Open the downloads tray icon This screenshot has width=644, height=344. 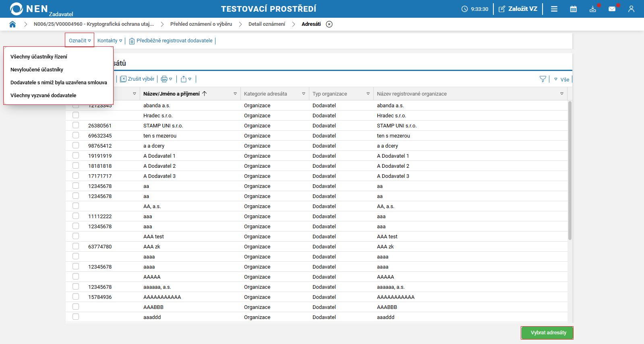[592, 9]
